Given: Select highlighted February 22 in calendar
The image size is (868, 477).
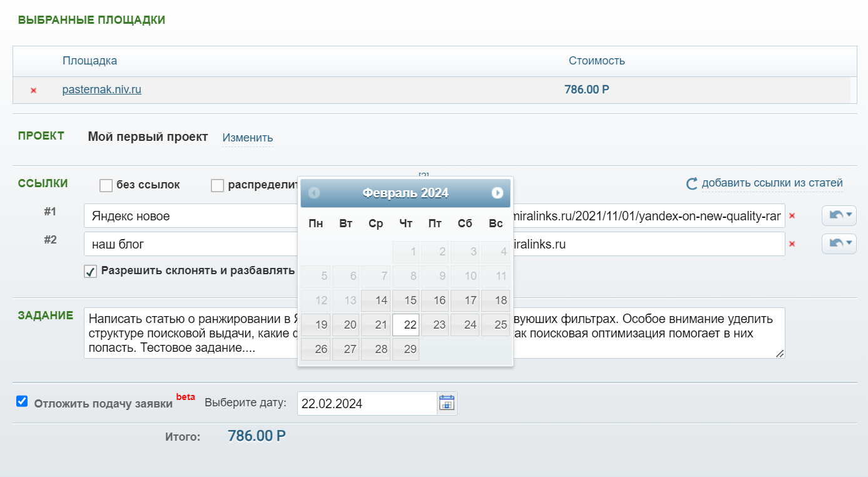Looking at the screenshot, I should pyautogui.click(x=406, y=325).
